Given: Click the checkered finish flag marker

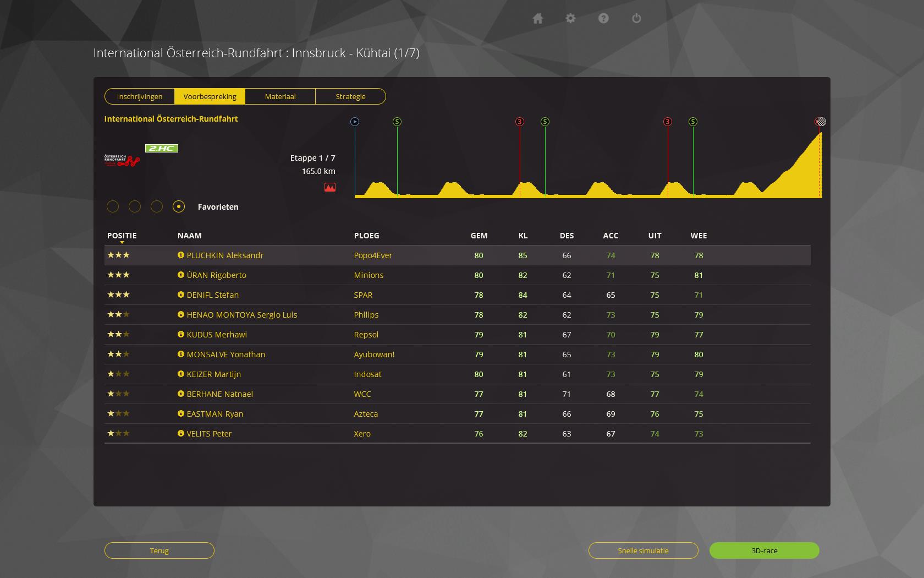Looking at the screenshot, I should click(x=821, y=122).
